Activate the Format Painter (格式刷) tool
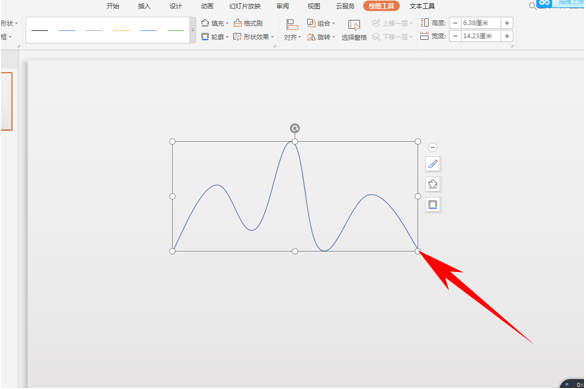Image resolution: width=586 pixels, height=389 pixels. click(248, 23)
